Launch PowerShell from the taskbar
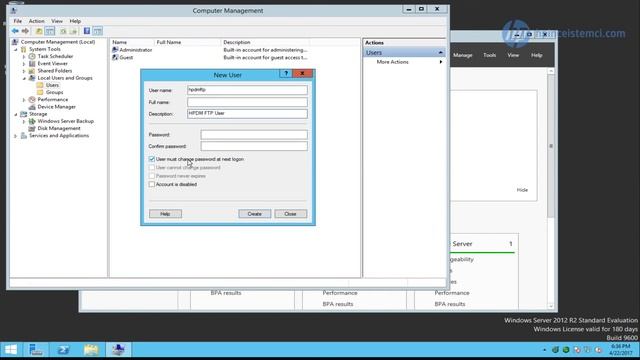 (63, 350)
